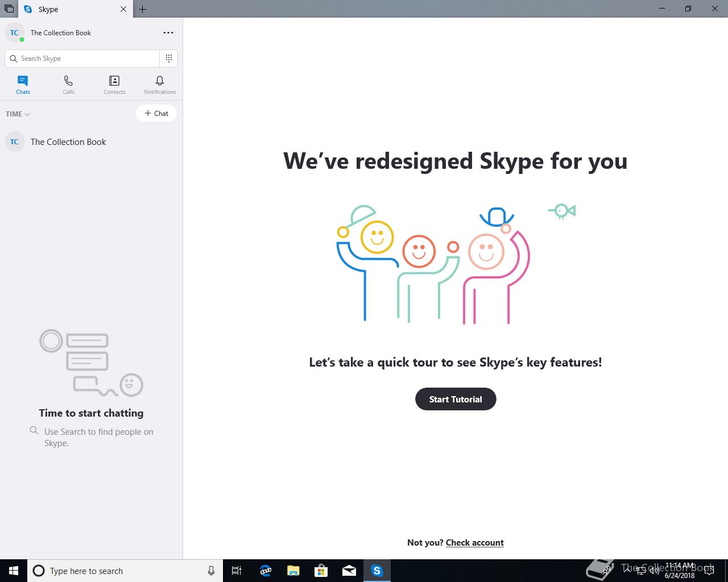Close the Skype tab
The height and width of the screenshot is (582, 728).
123,9
